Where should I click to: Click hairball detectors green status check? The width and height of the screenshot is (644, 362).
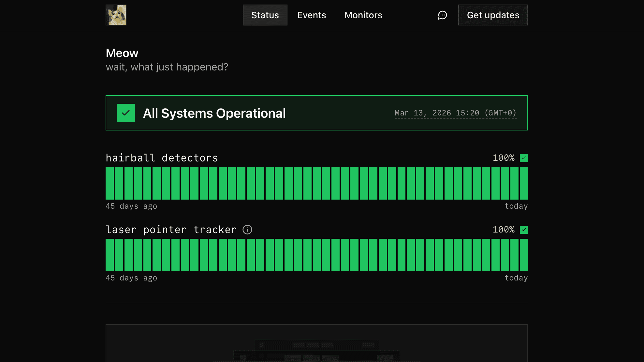[524, 158]
